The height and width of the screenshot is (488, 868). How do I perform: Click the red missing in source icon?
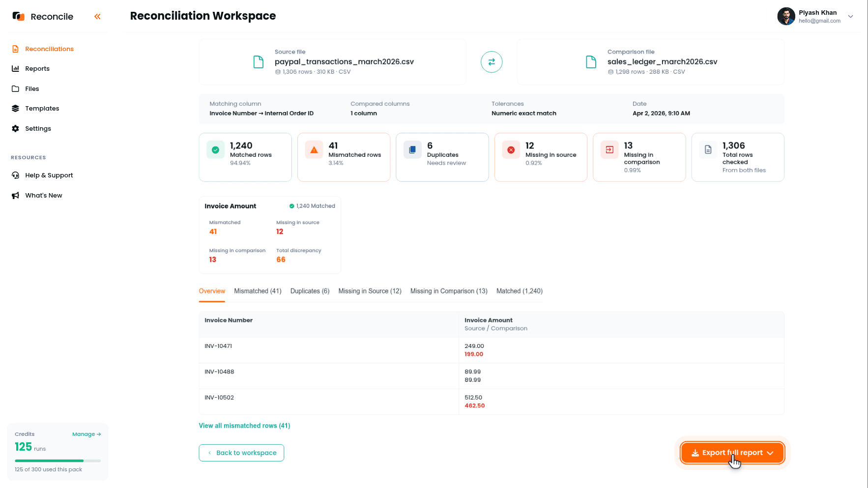click(x=511, y=150)
